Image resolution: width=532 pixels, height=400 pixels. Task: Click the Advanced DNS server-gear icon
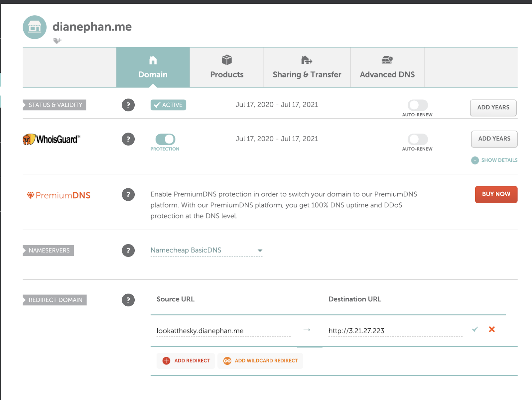(387, 60)
